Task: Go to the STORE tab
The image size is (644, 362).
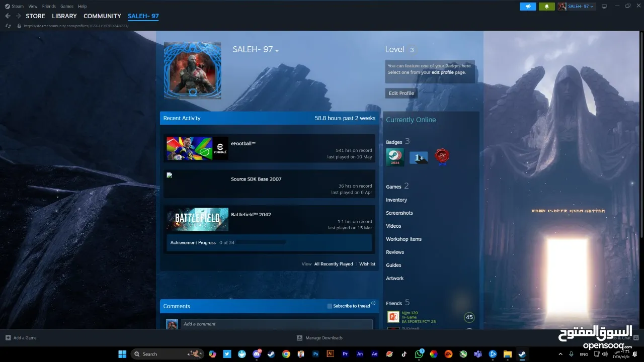Action: point(35,16)
